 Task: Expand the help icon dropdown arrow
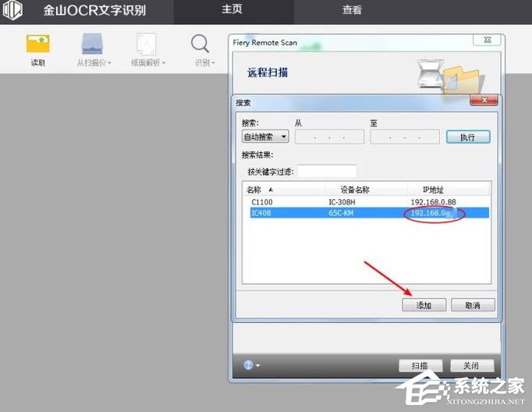tap(258, 366)
